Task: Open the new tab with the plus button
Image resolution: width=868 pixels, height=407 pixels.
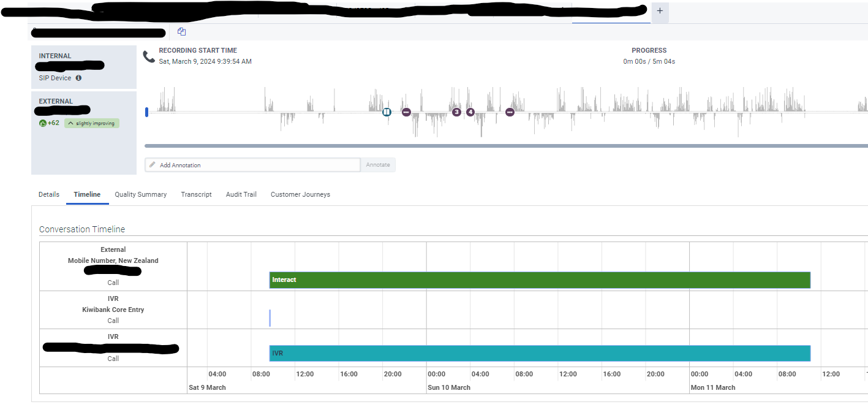Action: (x=659, y=10)
